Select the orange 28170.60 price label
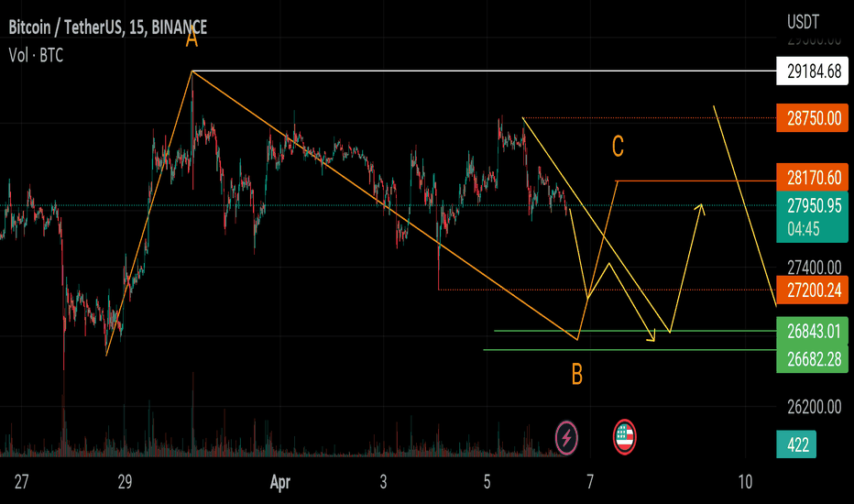854x504 pixels. (x=812, y=178)
